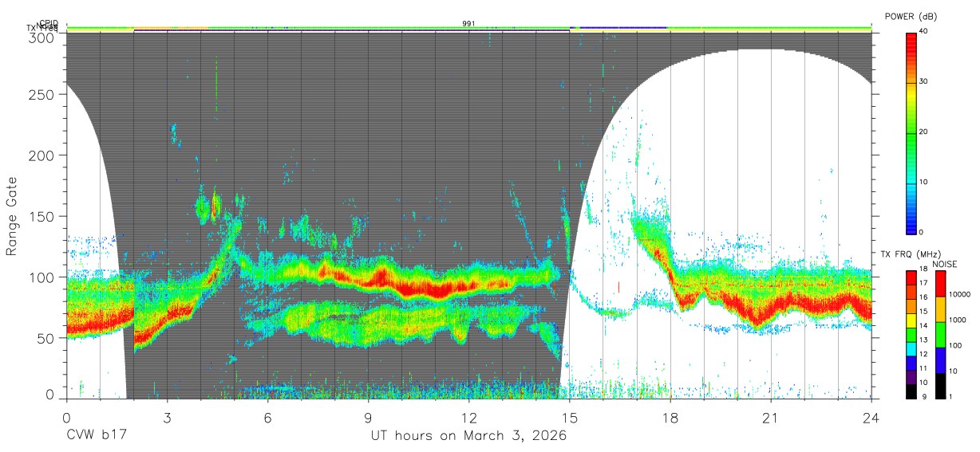
Task: Click the 40 label on power colorbar
Action: 925,31
